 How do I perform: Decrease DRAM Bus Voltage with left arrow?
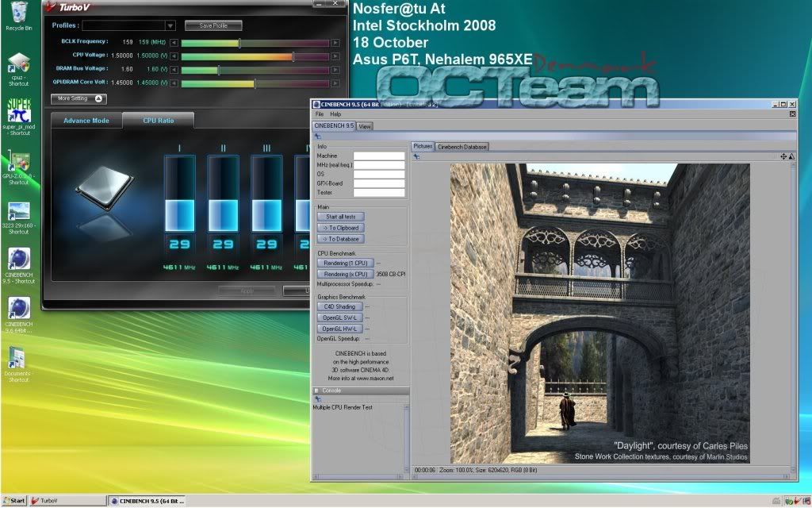pyautogui.click(x=174, y=70)
